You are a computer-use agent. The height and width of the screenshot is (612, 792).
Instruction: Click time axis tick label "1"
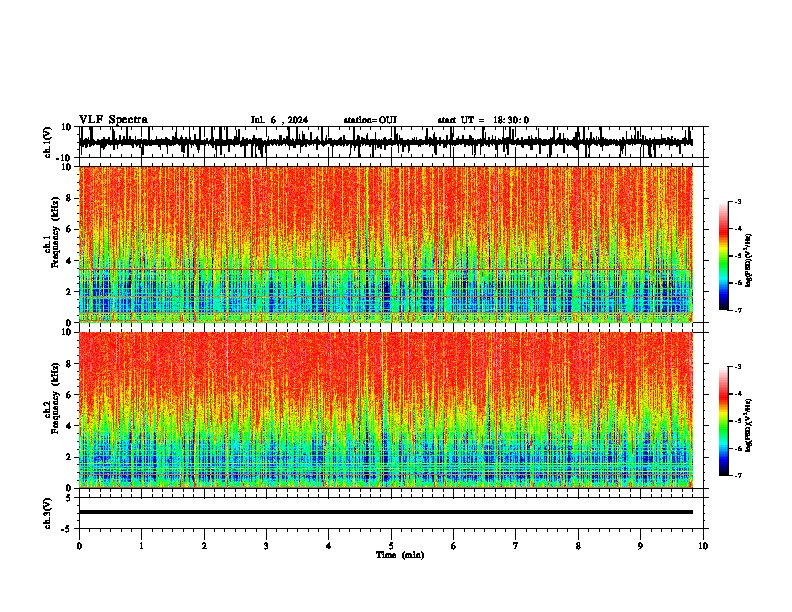[x=141, y=546]
